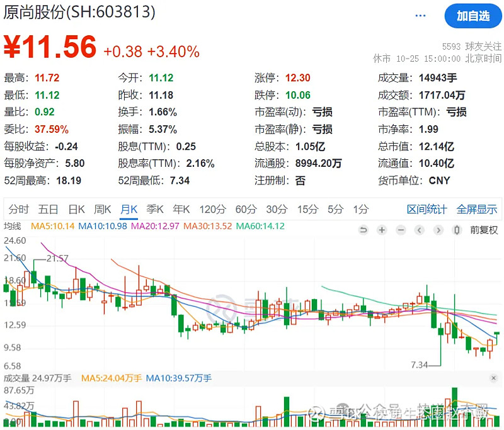Switch to the 5分 interval tab
The height and width of the screenshot is (430, 504).
pos(336,210)
